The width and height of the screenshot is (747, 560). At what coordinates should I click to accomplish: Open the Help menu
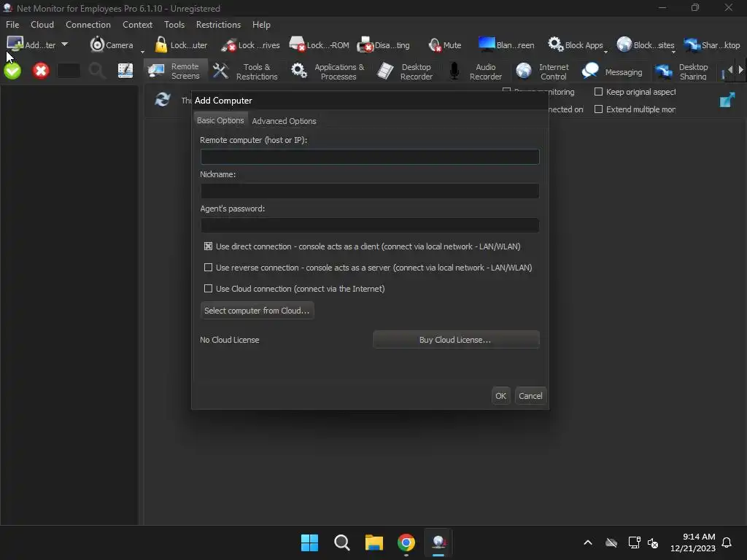[x=261, y=24]
